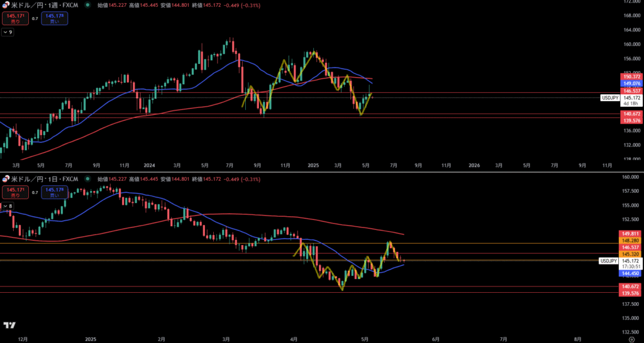Click 終値145.172 on the daily chart header
The height and width of the screenshot is (343, 644).
206,179
